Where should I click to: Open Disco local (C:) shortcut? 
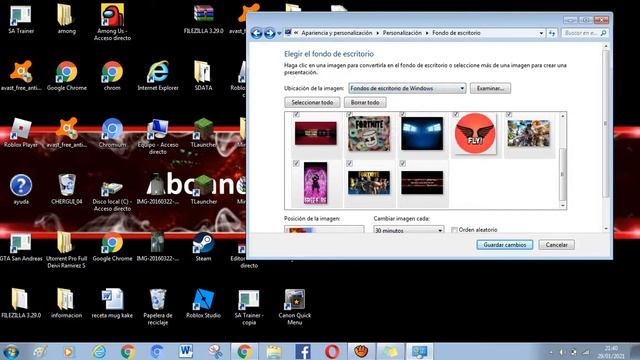point(112,193)
